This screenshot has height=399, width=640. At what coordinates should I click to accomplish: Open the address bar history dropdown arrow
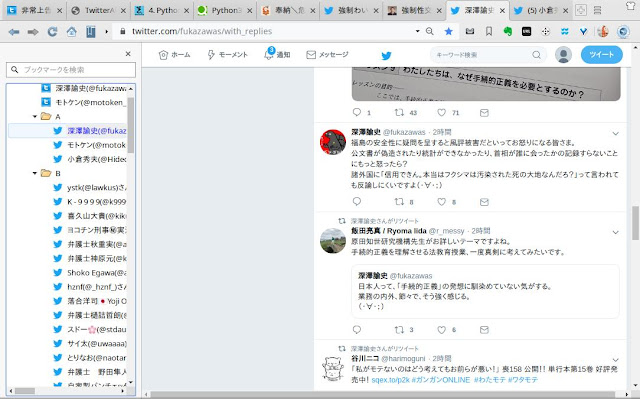(417, 31)
